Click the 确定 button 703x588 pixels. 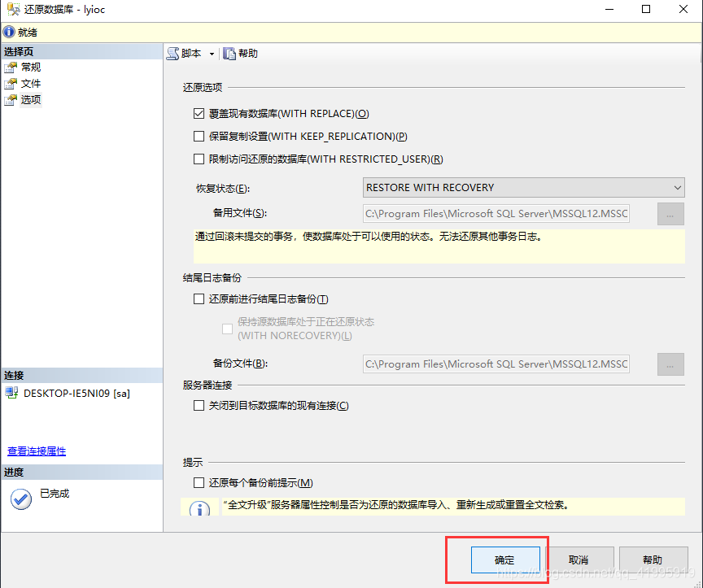tap(504, 560)
